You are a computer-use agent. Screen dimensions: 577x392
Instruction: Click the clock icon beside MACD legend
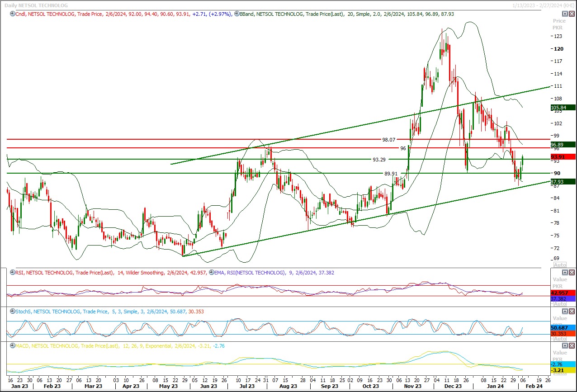(12, 346)
